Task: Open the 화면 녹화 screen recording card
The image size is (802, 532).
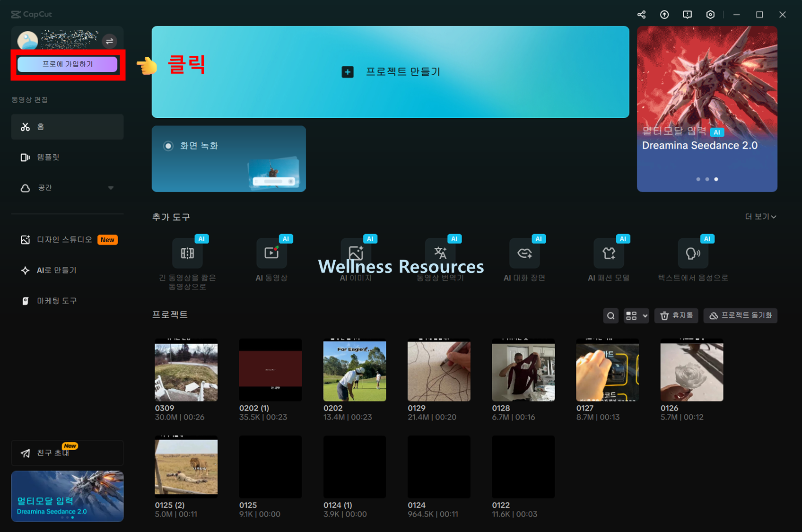Action: (229, 158)
